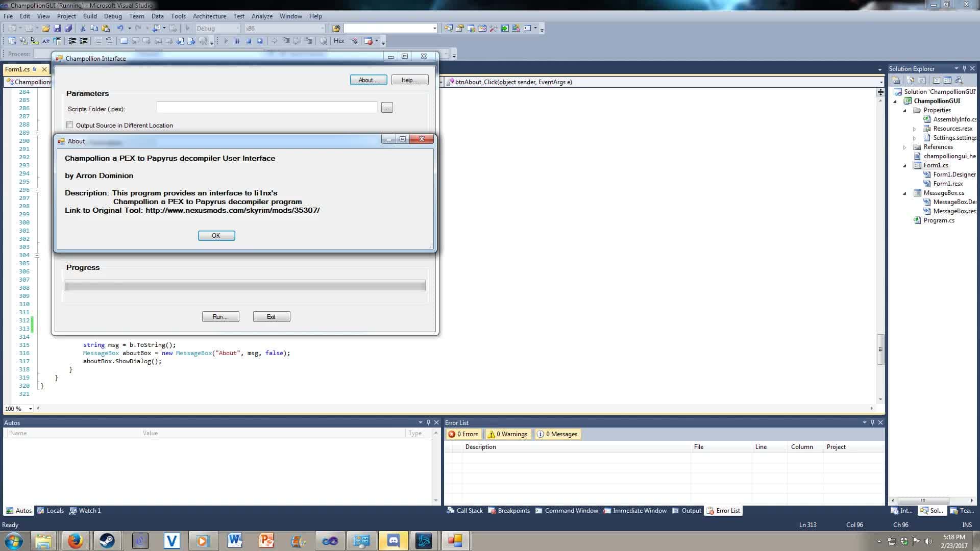Collapse the Properties folder node

coord(905,110)
